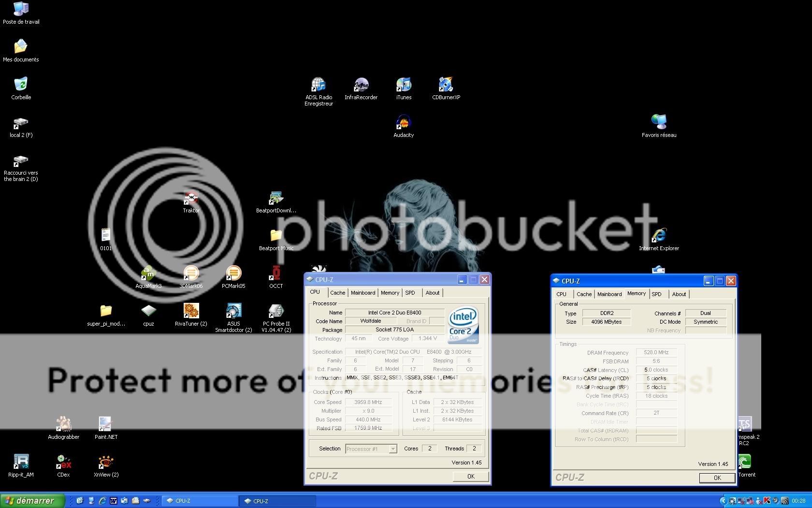
Task: Select BeatportDownloader icon
Action: point(276,201)
